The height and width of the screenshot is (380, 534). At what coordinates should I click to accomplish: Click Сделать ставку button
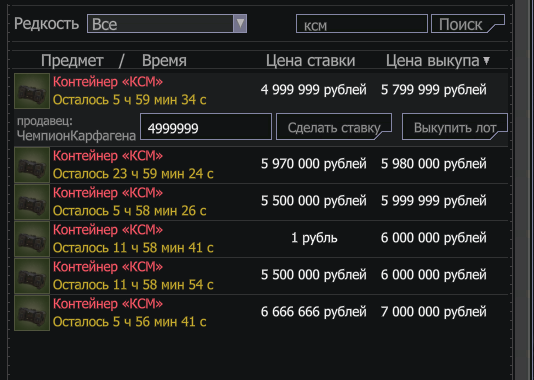click(x=334, y=127)
